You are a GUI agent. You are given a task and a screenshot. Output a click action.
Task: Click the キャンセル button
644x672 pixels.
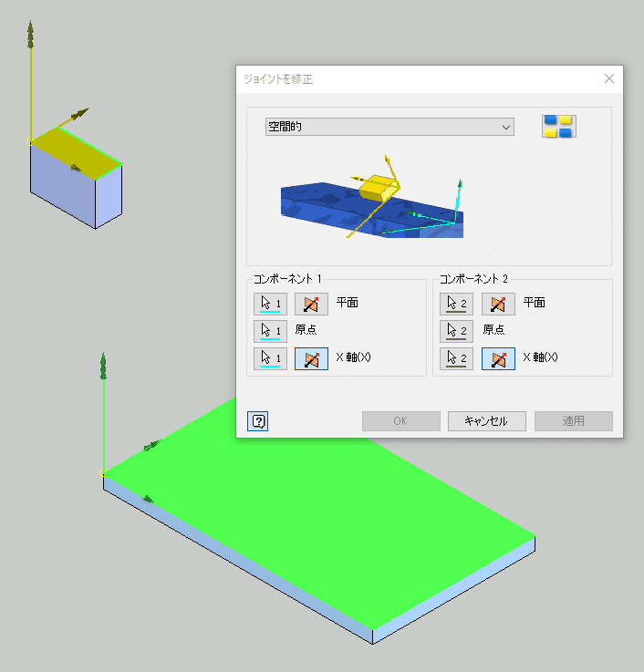[486, 421]
